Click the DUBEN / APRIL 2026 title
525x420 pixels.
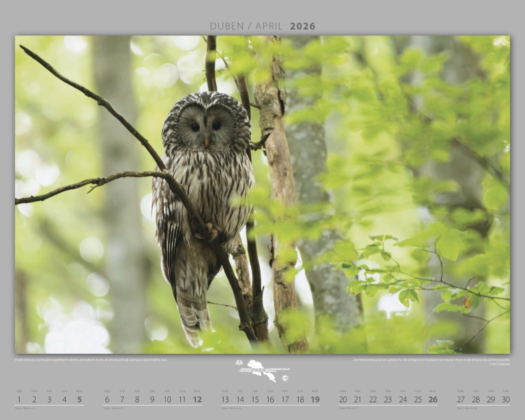(x=262, y=26)
